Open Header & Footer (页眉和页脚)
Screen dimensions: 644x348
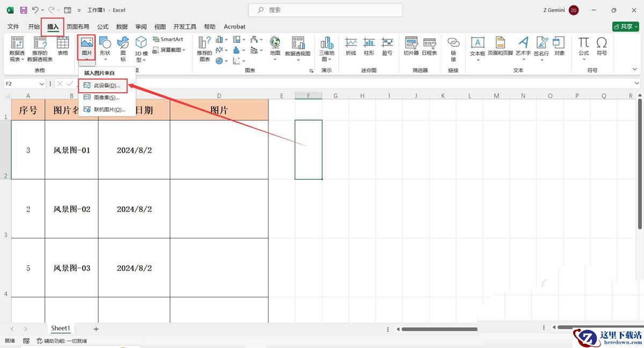[x=500, y=47]
